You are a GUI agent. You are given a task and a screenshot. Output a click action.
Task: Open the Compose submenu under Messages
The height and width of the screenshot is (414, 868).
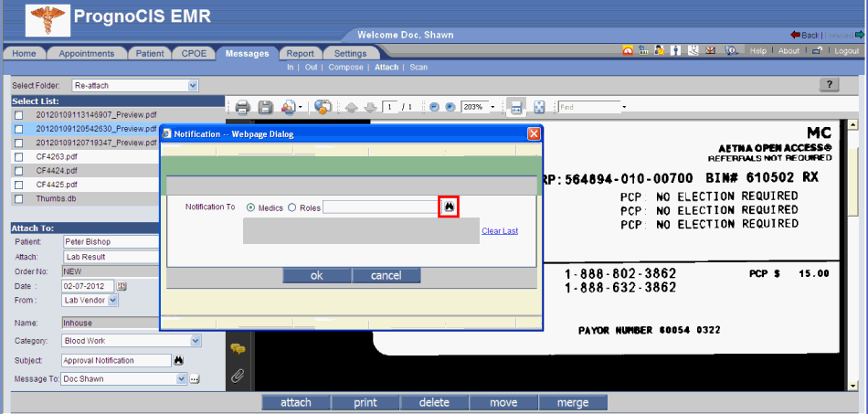click(x=346, y=67)
